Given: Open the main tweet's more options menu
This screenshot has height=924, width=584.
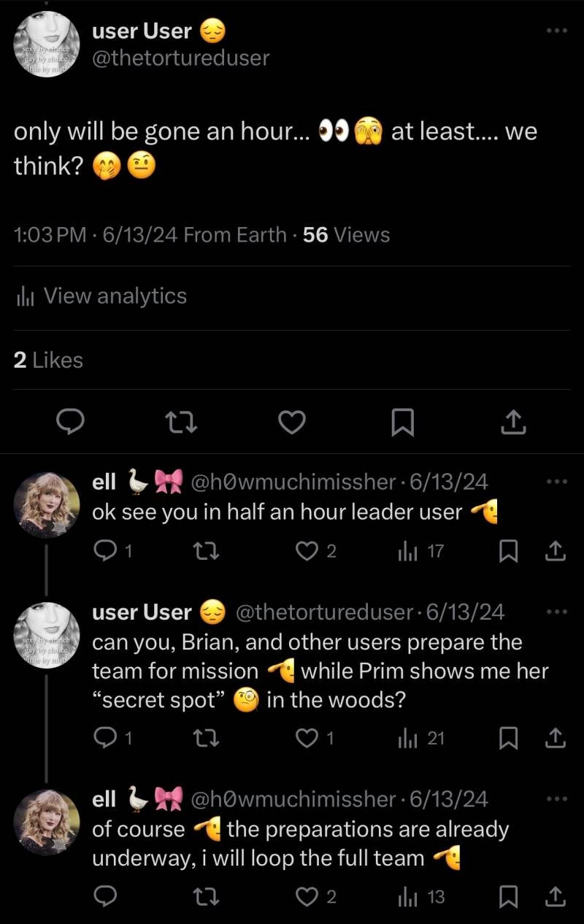Looking at the screenshot, I should [556, 31].
